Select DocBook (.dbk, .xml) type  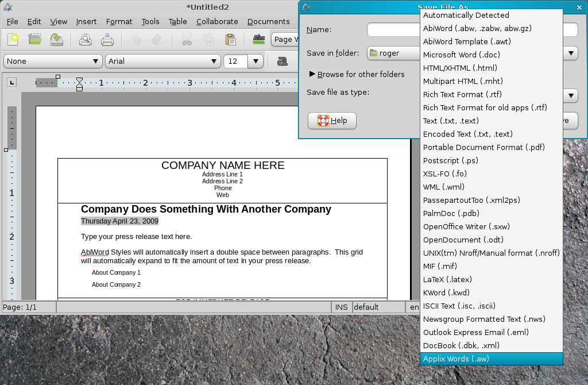tap(492, 345)
